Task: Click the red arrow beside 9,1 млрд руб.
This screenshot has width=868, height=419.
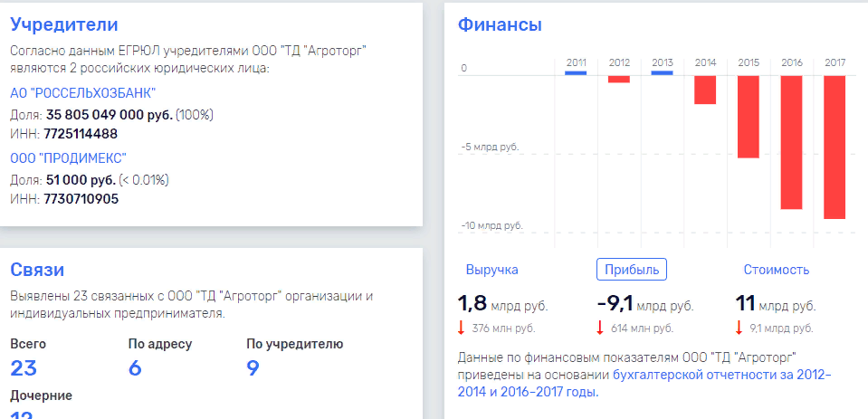Action: [739, 328]
